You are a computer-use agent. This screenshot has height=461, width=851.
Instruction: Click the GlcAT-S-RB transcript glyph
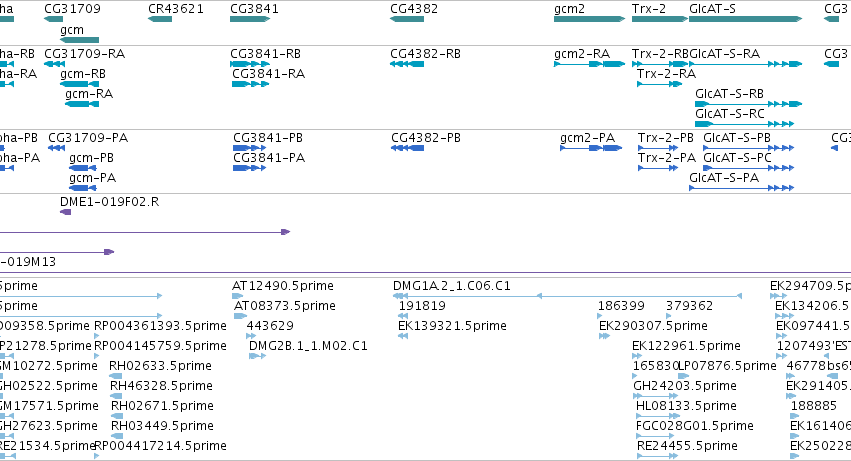(748, 104)
